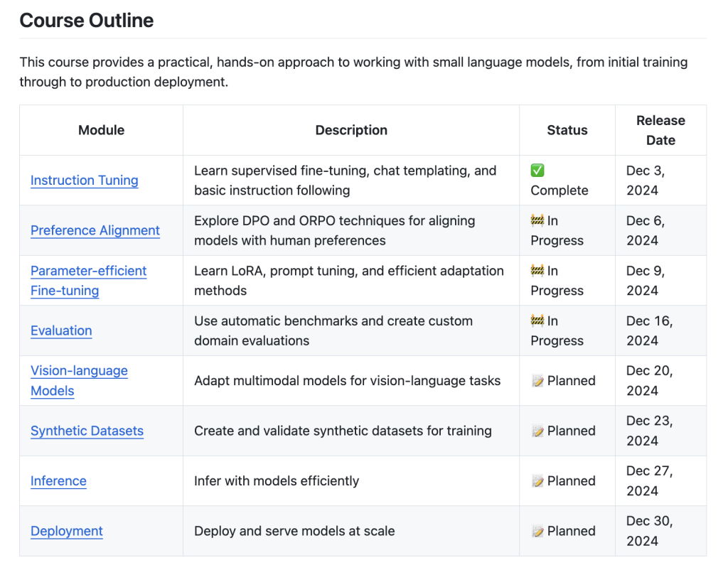Open the Evaluation module link
728x570 pixels.
pos(61,330)
